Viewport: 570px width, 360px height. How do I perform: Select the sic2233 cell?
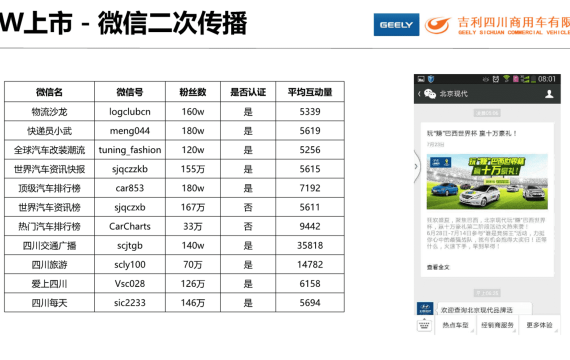point(130,303)
